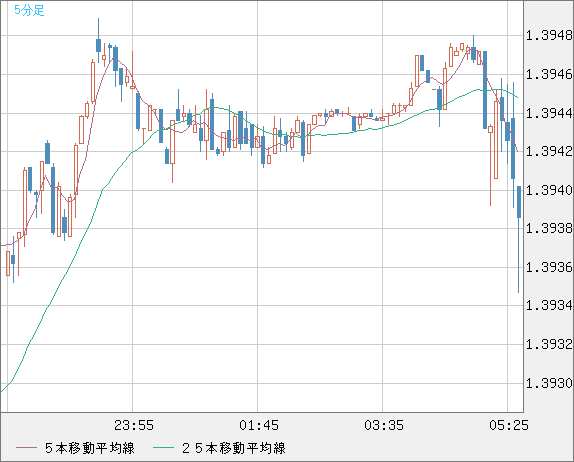The height and width of the screenshot is (462, 574).
Task: Click the 1.3934 price axis label
Action: 549,305
